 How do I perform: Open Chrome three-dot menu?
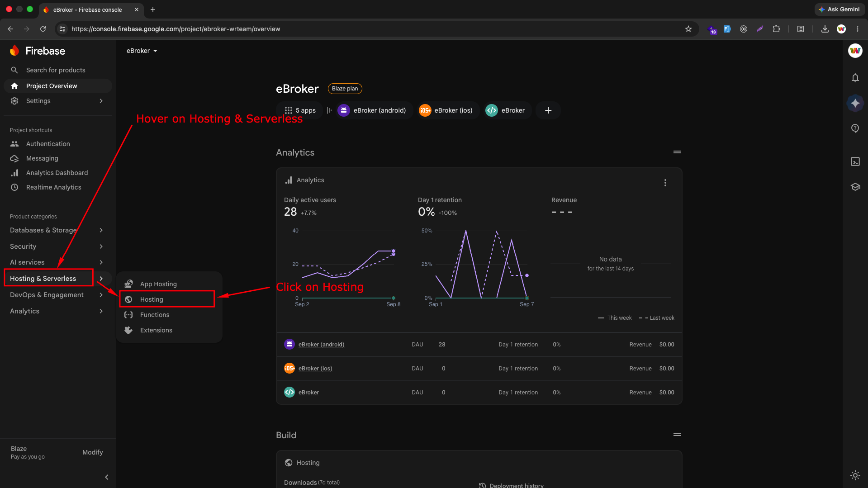pos(858,29)
